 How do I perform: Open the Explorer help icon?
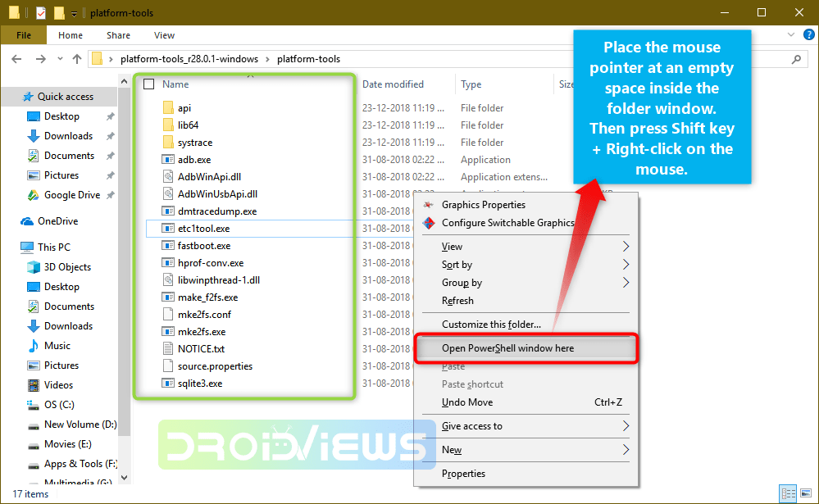pyautogui.click(x=809, y=35)
